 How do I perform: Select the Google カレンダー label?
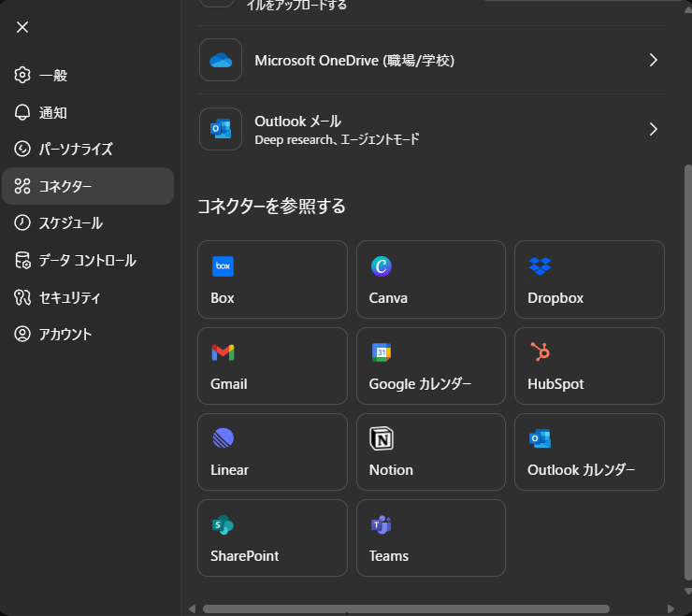point(420,384)
